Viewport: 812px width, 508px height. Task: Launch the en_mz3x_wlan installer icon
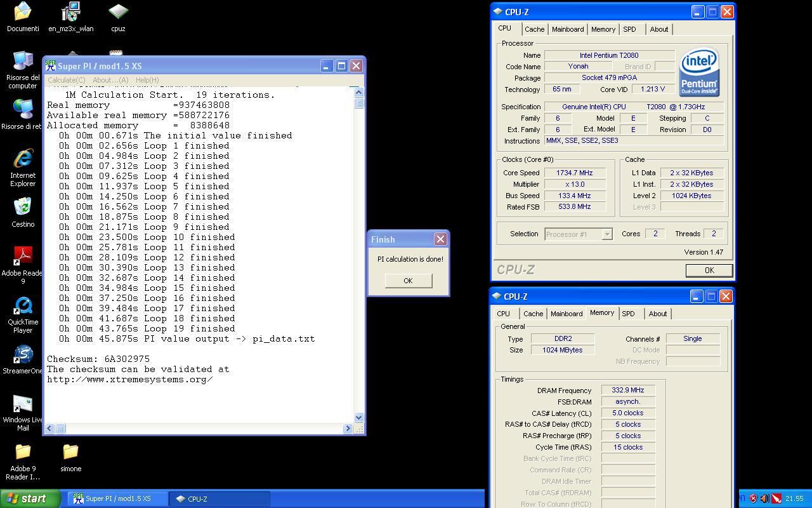[x=70, y=17]
